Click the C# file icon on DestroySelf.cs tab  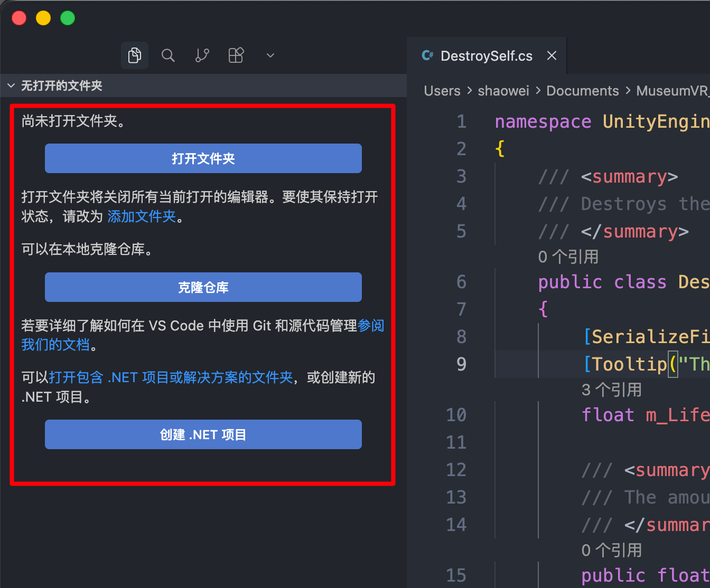point(427,55)
